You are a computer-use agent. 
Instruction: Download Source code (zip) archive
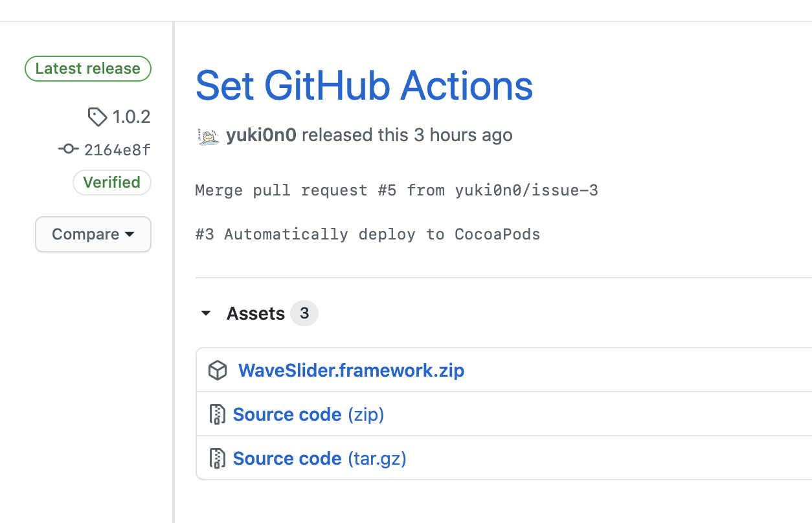[308, 414]
